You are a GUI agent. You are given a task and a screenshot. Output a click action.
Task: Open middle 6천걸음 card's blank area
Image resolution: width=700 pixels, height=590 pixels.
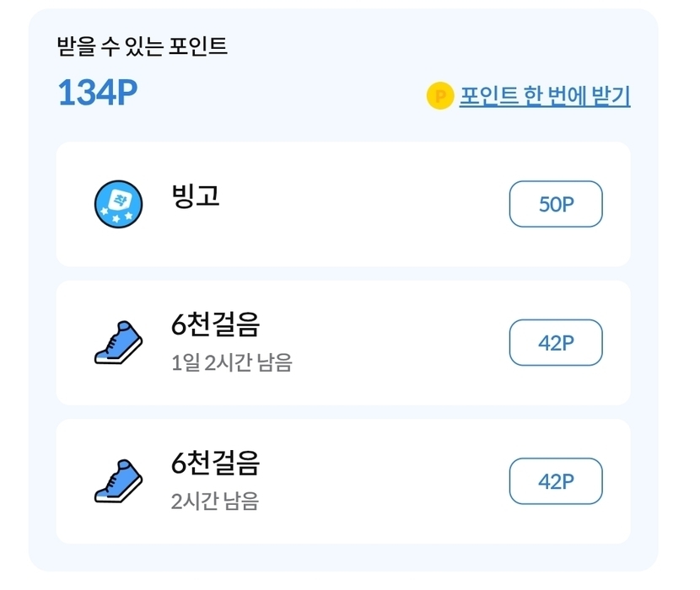[396, 343]
